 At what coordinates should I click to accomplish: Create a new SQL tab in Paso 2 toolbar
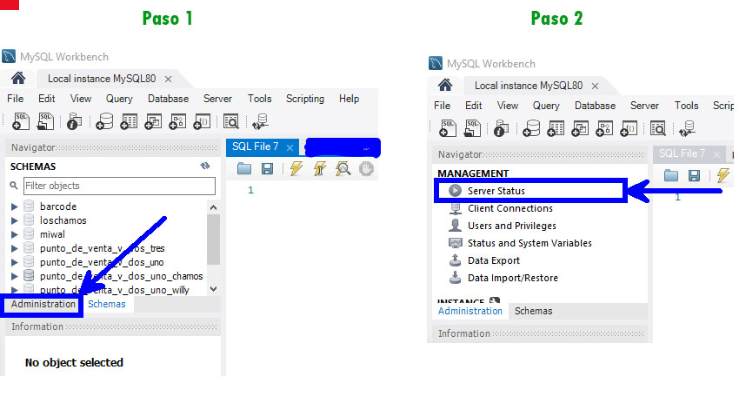[x=448, y=128]
